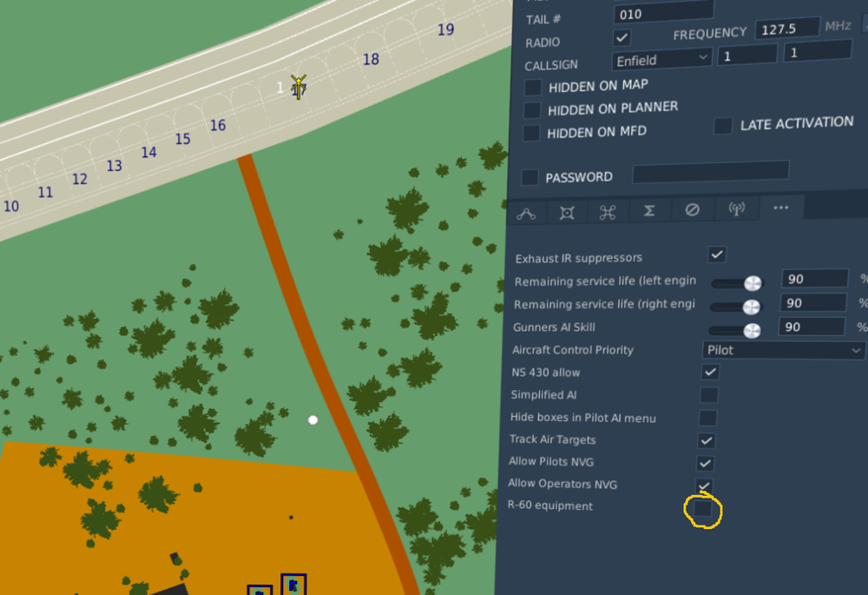The image size is (868, 595).
Task: Click parking spot 13 on the map
Action: [114, 166]
